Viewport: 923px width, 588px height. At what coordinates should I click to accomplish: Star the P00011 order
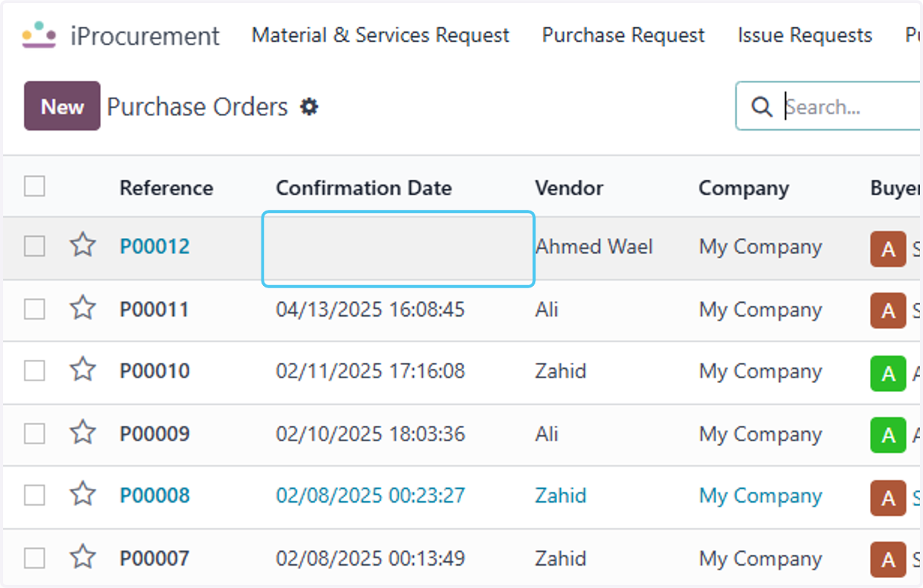82,309
